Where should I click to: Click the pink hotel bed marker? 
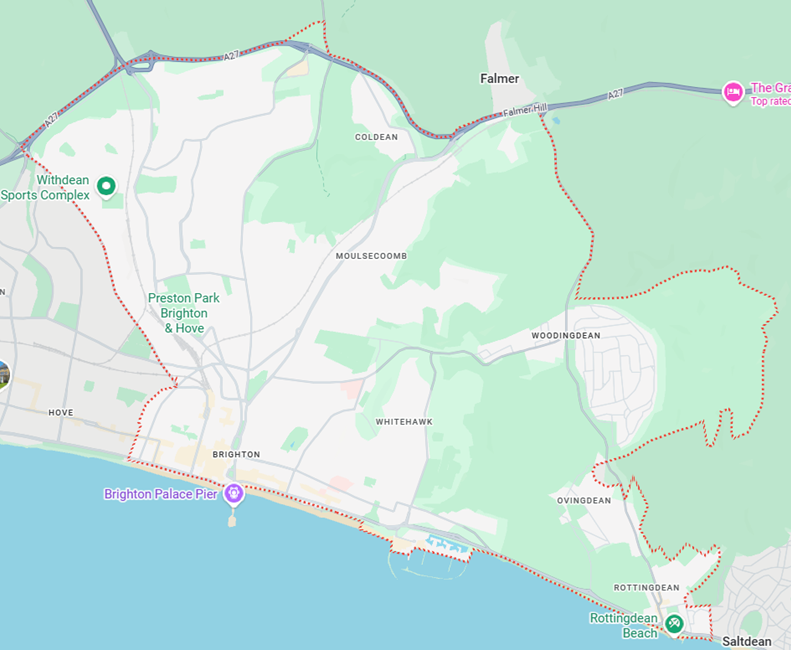coord(733,92)
